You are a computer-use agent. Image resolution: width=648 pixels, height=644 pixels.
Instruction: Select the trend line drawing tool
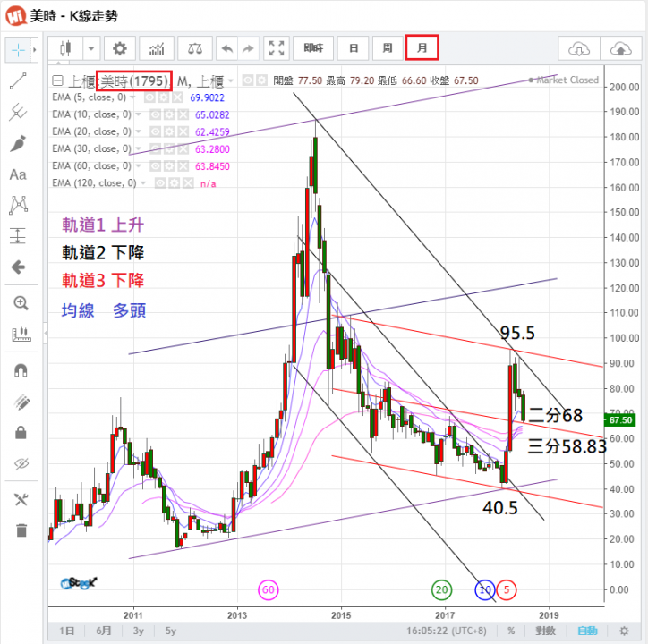coord(18,81)
